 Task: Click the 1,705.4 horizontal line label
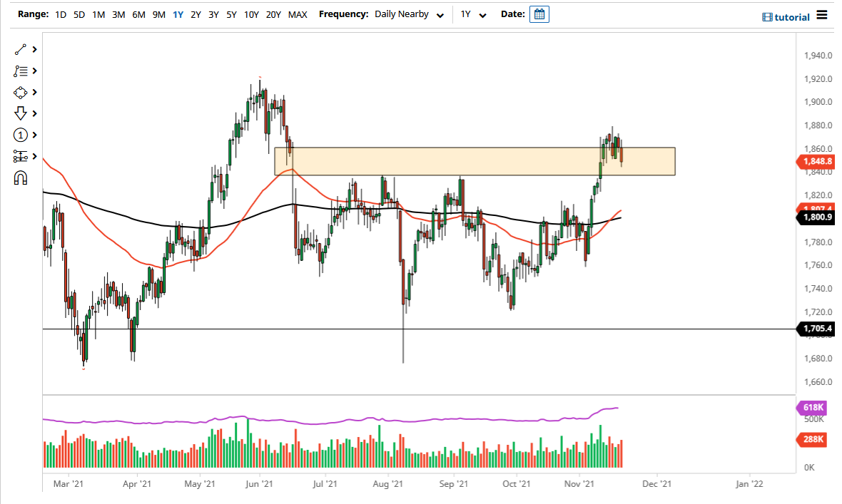click(x=815, y=329)
